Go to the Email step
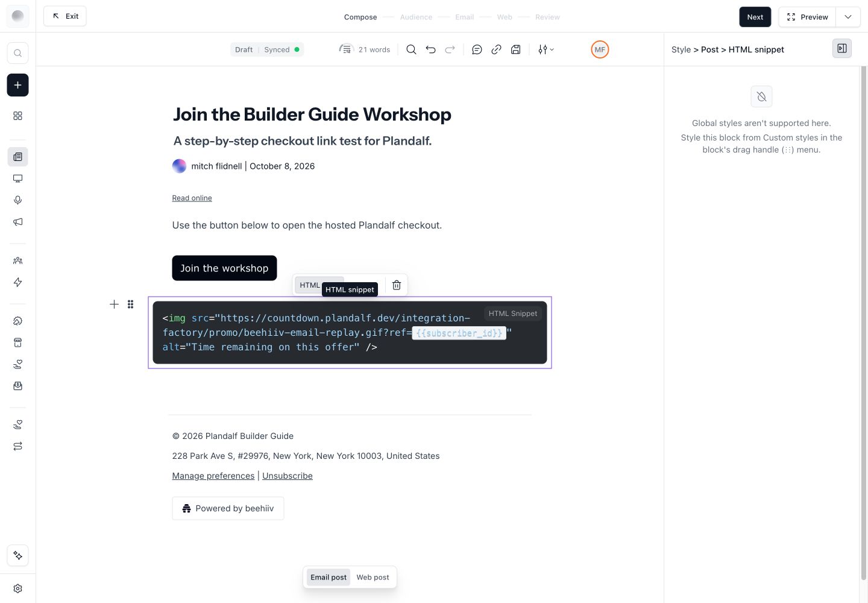Image resolution: width=868 pixels, height=603 pixels. click(x=464, y=17)
